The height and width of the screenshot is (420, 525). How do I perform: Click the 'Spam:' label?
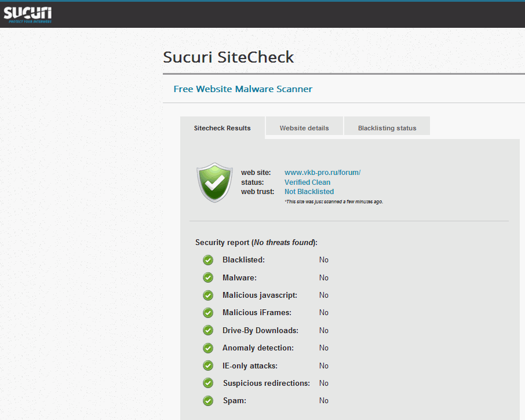pyautogui.click(x=235, y=400)
